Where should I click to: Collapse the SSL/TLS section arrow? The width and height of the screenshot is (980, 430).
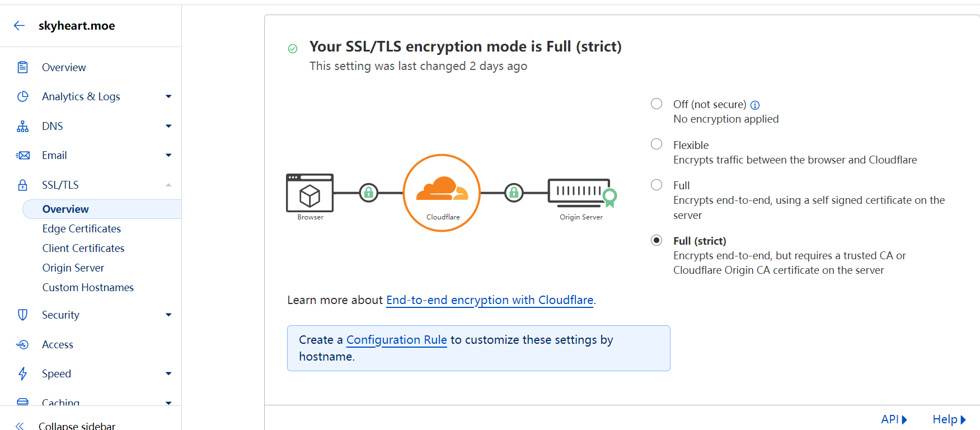(x=168, y=185)
